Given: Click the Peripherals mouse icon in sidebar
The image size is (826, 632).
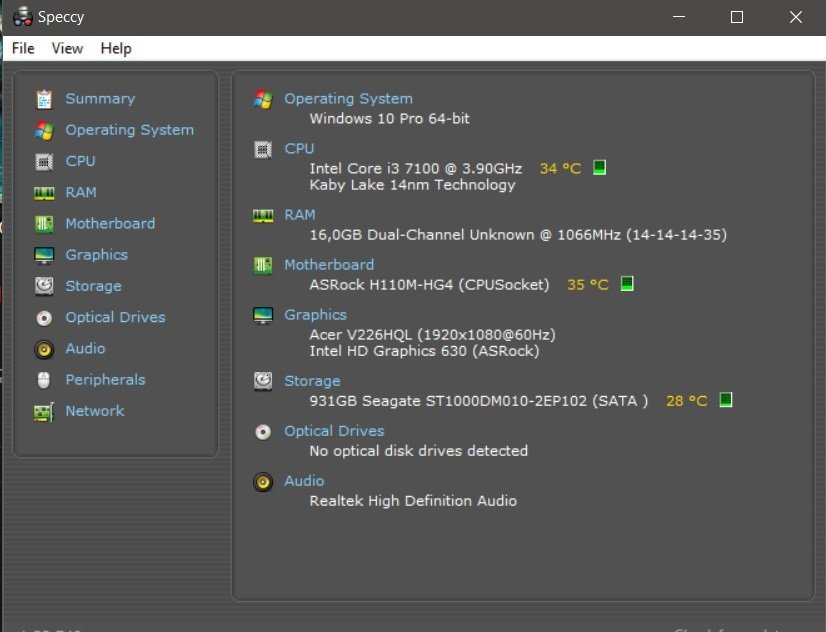Looking at the screenshot, I should 44,380.
